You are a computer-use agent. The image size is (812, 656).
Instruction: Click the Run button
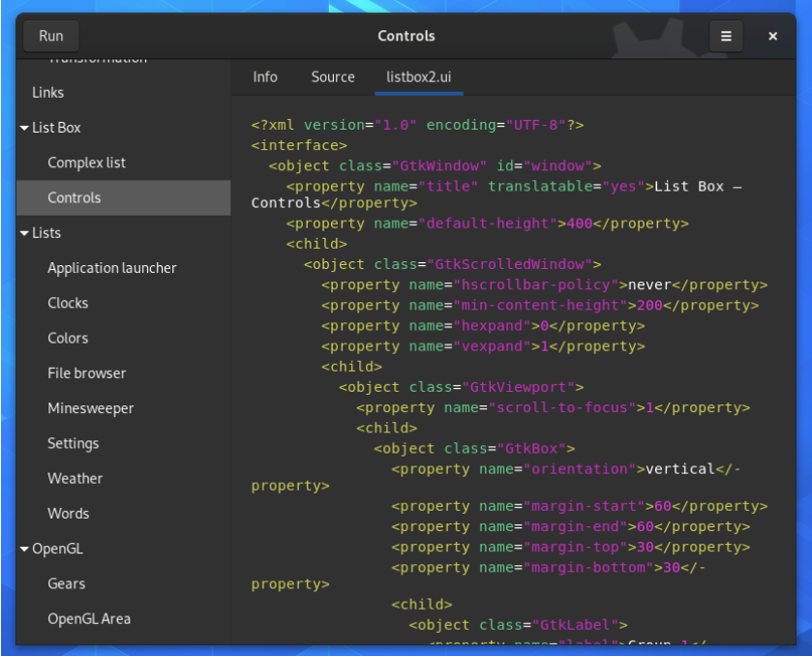50,36
